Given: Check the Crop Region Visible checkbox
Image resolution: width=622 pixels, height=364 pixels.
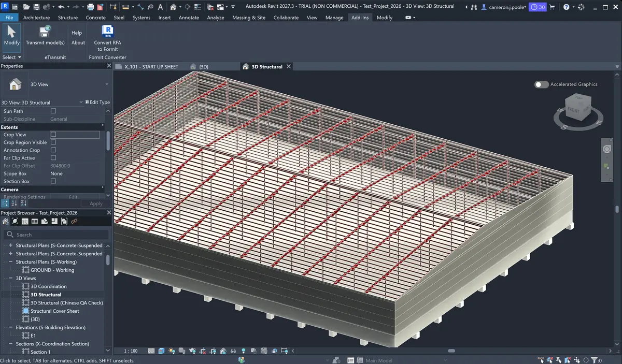Looking at the screenshot, I should 53,142.
